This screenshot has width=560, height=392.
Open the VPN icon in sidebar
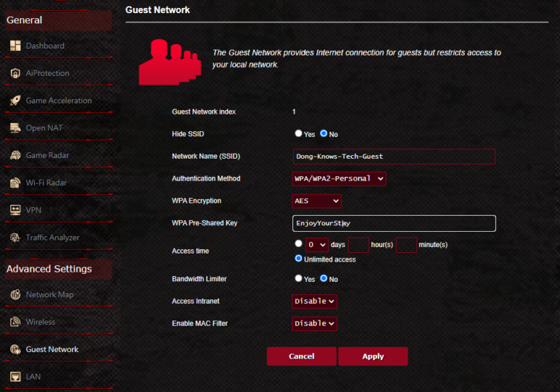(x=15, y=210)
